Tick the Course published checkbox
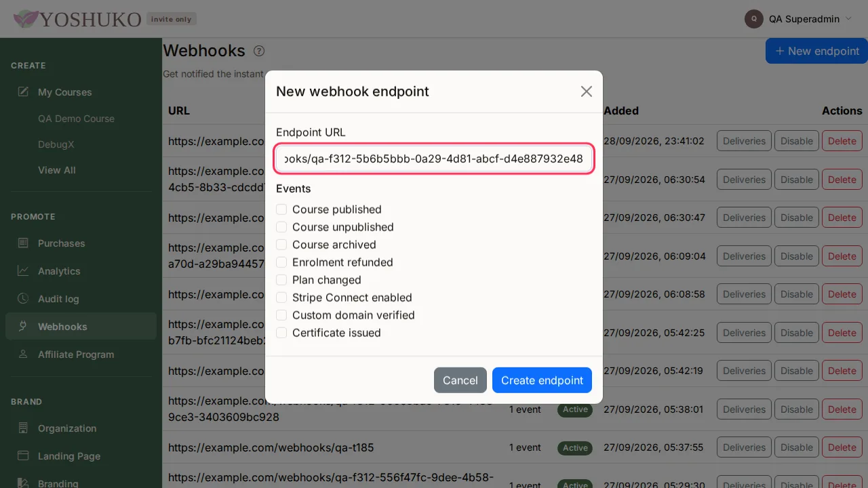The height and width of the screenshot is (488, 868). (281, 209)
